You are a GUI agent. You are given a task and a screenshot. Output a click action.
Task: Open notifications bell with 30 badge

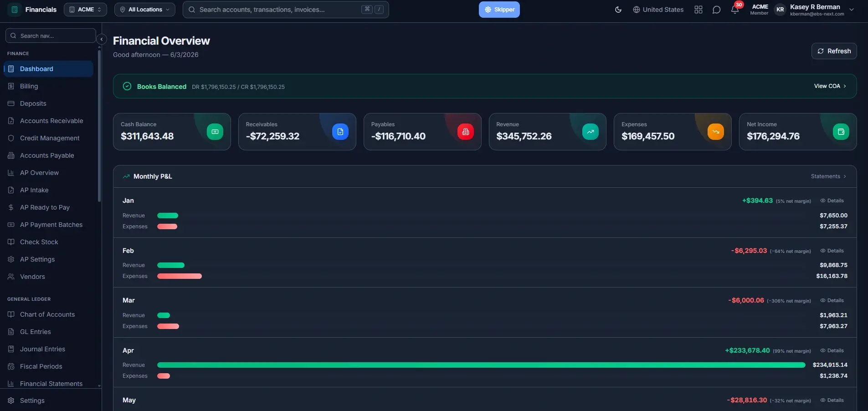(x=735, y=9)
